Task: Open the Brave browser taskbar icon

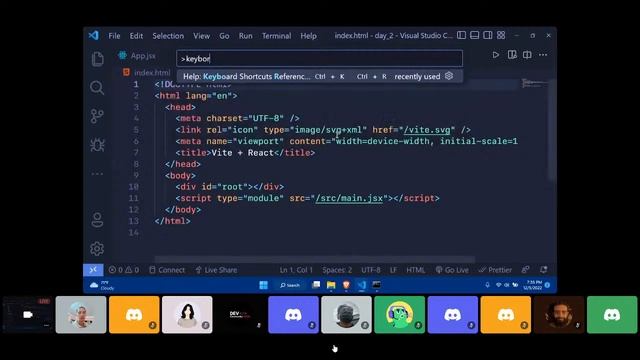Action: pos(346,285)
